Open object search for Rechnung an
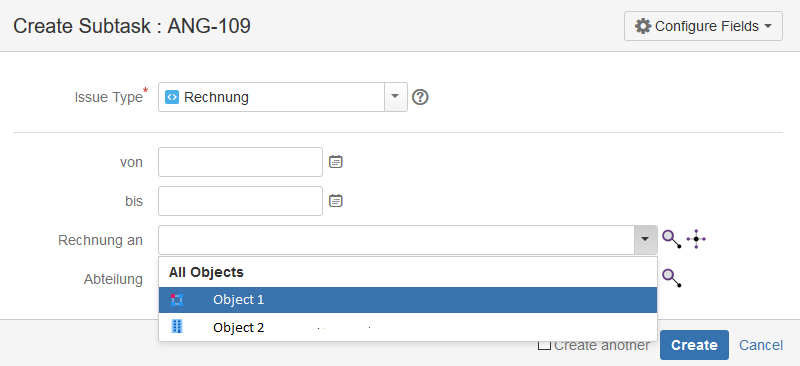 (x=671, y=239)
